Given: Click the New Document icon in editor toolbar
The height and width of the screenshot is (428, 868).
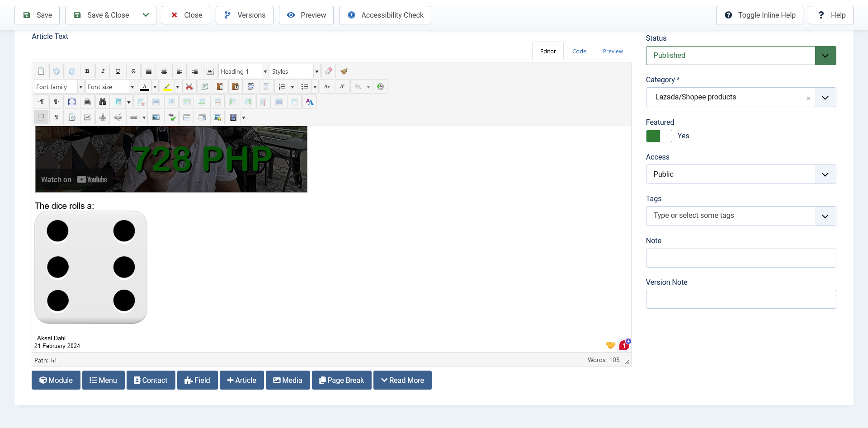Looking at the screenshot, I should click(41, 71).
